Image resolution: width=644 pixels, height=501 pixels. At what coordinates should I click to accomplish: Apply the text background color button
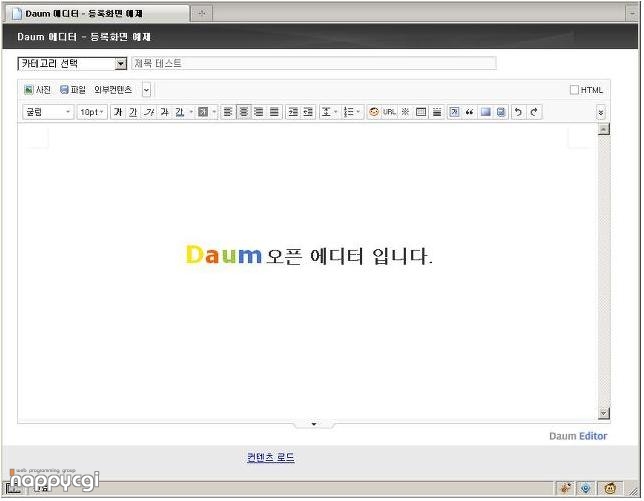[203, 112]
